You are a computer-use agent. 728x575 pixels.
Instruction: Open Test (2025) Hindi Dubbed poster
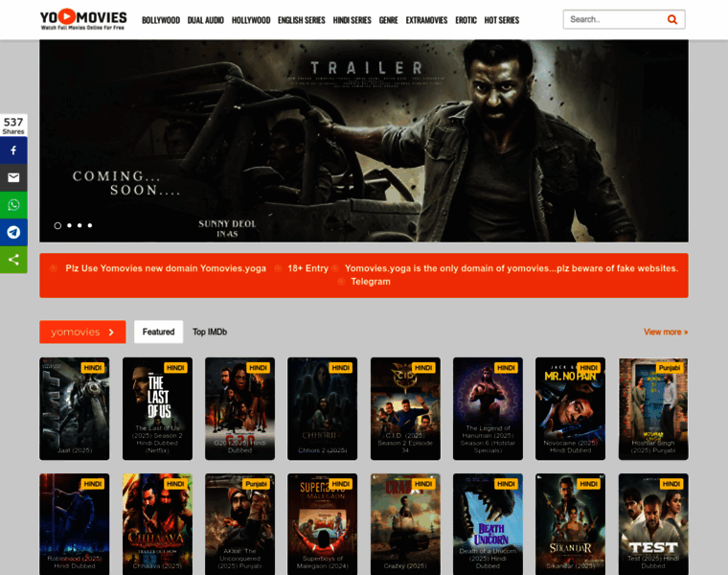tap(653, 524)
